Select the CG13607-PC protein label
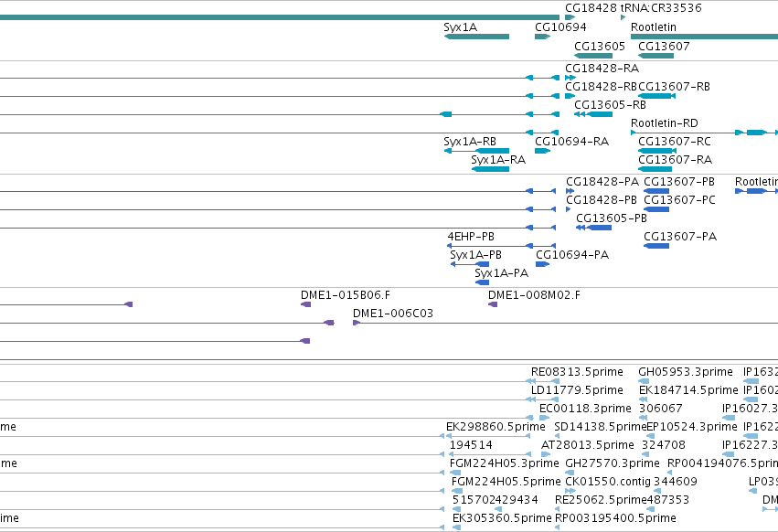778x532 pixels. (679, 200)
